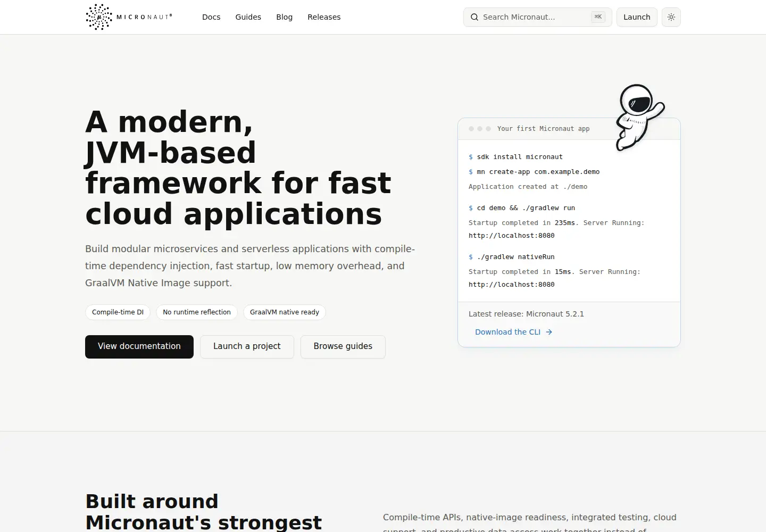Open the Docs menu item

[211, 17]
